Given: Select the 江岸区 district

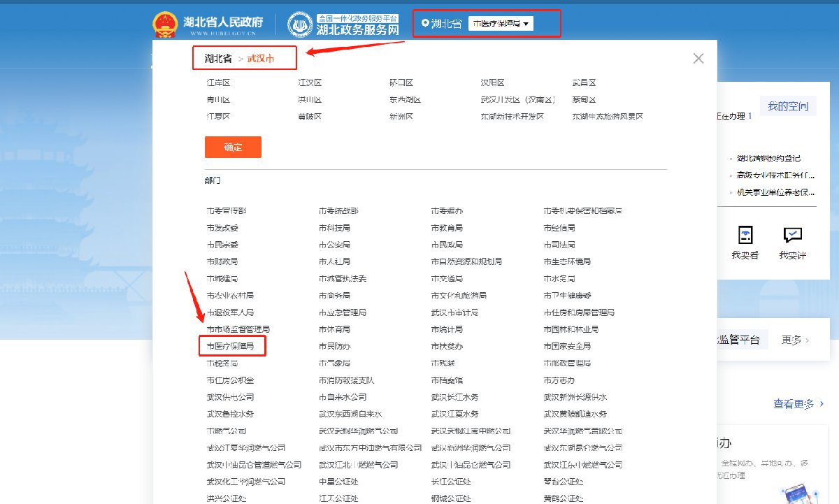Looking at the screenshot, I should [x=218, y=82].
